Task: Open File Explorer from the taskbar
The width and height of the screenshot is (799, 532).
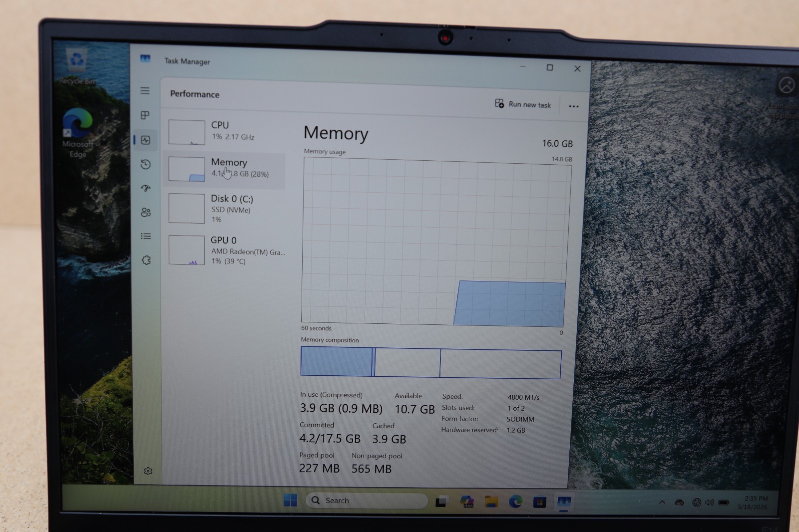Action: click(491, 502)
